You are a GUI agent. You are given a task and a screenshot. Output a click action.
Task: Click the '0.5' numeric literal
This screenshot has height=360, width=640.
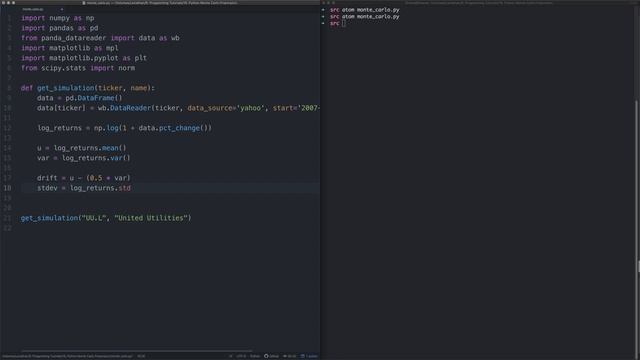[96, 178]
